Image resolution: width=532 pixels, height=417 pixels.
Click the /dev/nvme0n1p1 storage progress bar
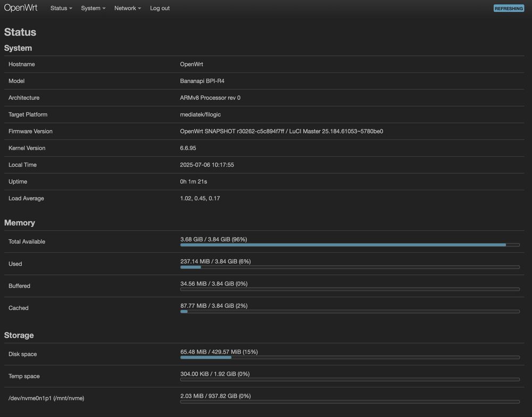point(350,402)
